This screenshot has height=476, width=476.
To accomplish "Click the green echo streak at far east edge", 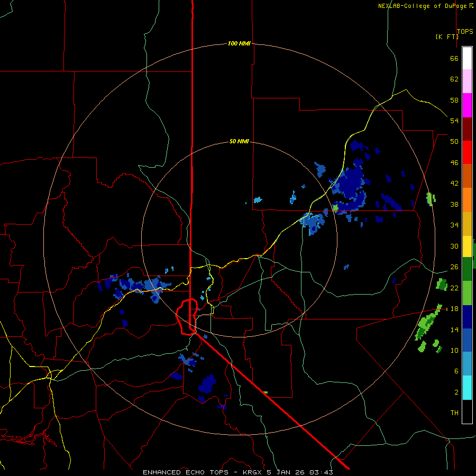I will 428,323.
